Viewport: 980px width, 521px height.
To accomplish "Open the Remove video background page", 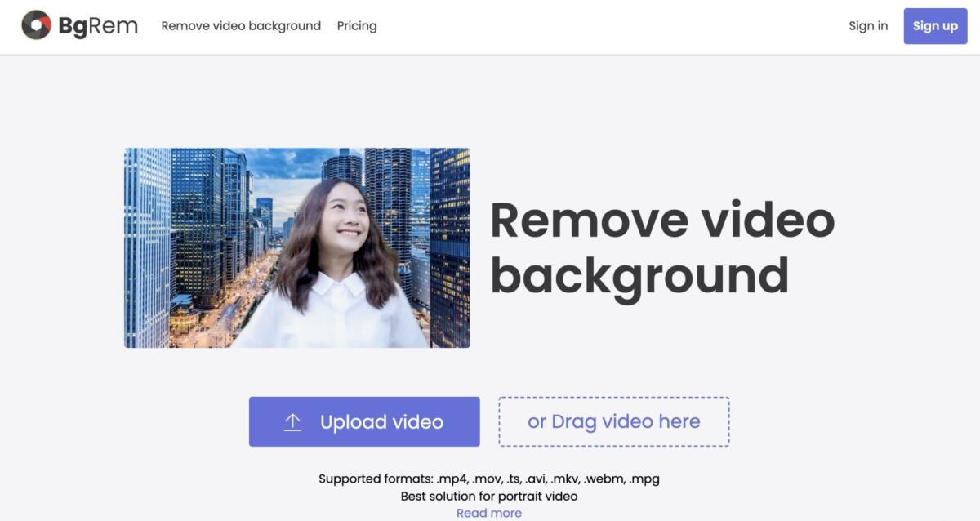I will [x=240, y=25].
